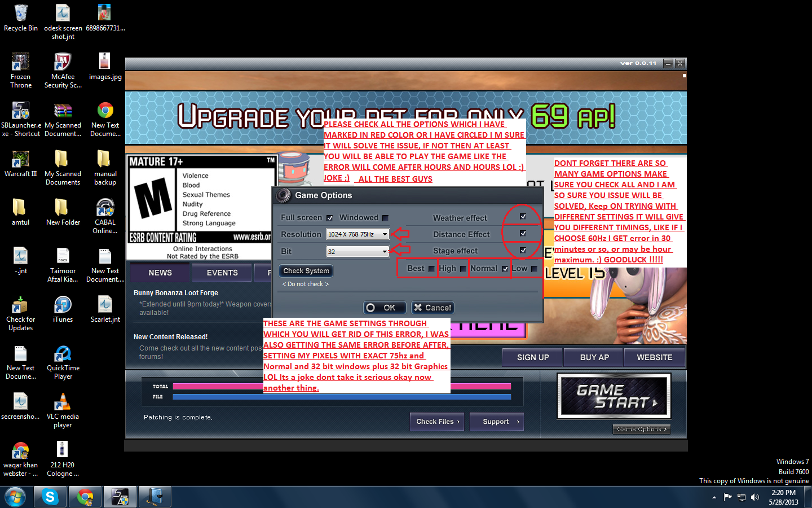Open McAfee Security Scan desktop icon
Viewport: 812px width, 508px height.
63,71
